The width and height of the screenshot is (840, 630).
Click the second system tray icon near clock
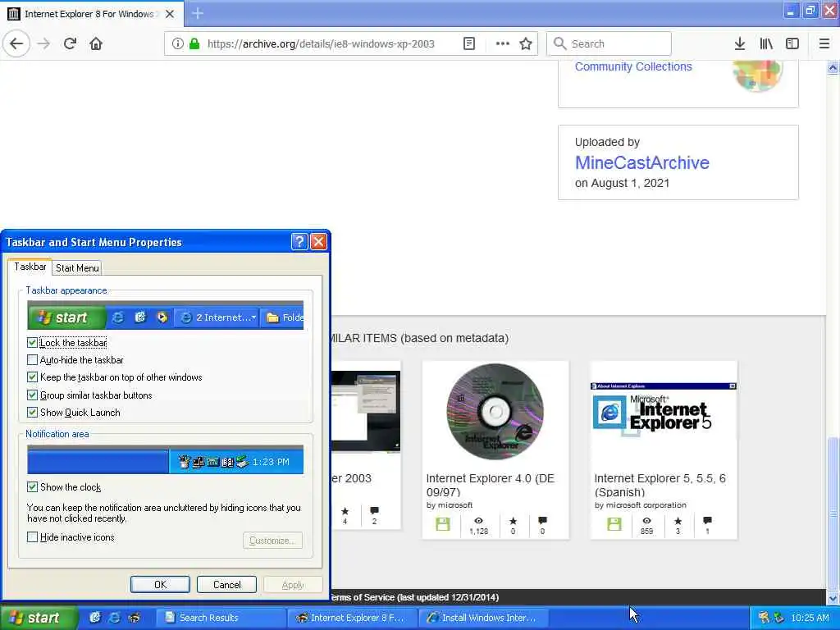pyautogui.click(x=778, y=618)
